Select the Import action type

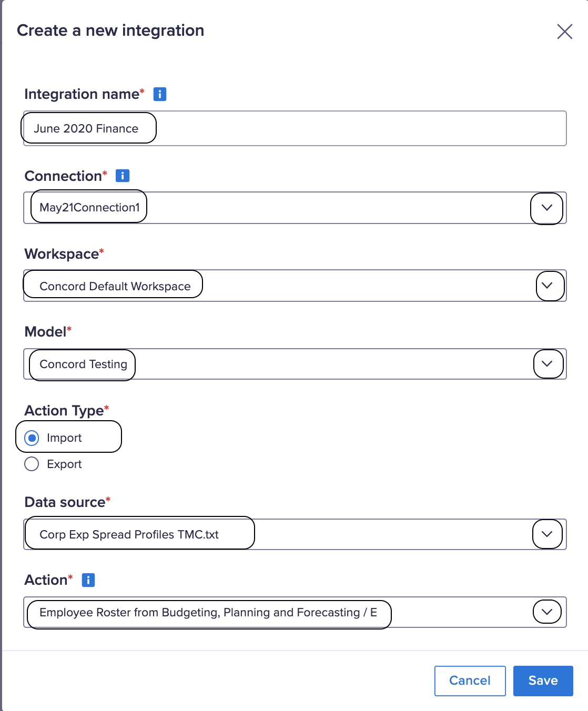(x=32, y=437)
